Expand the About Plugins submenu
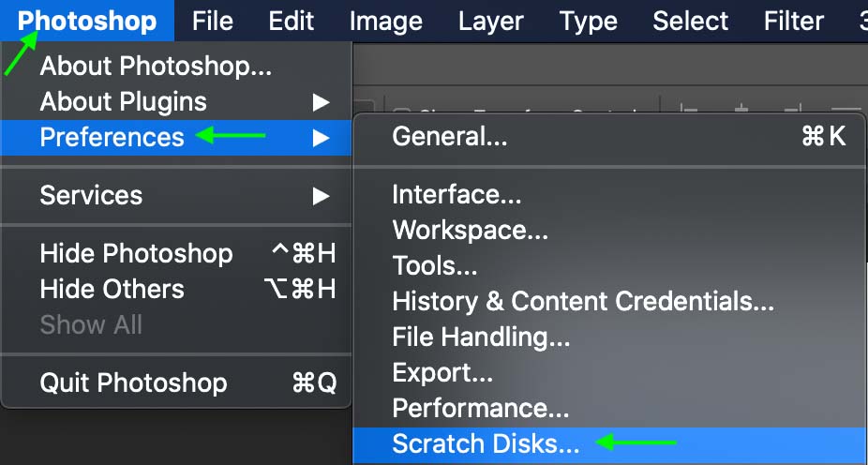This screenshot has height=465, width=868. click(x=175, y=102)
